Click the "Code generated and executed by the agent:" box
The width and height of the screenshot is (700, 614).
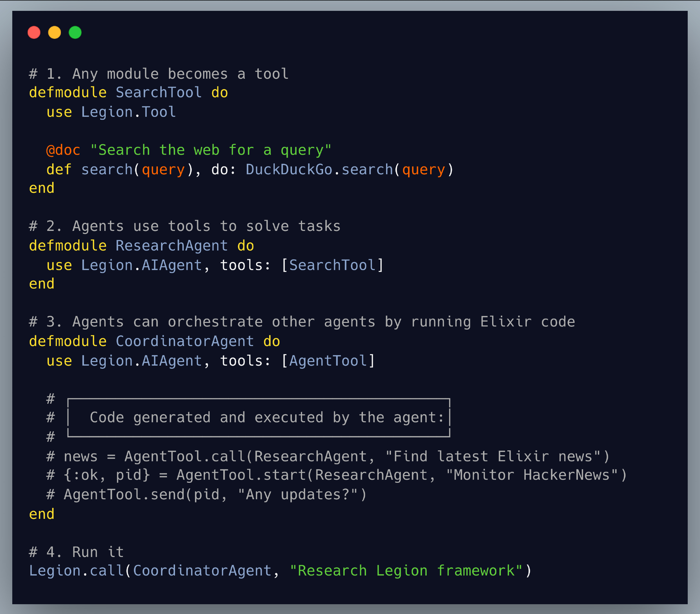coord(259,418)
